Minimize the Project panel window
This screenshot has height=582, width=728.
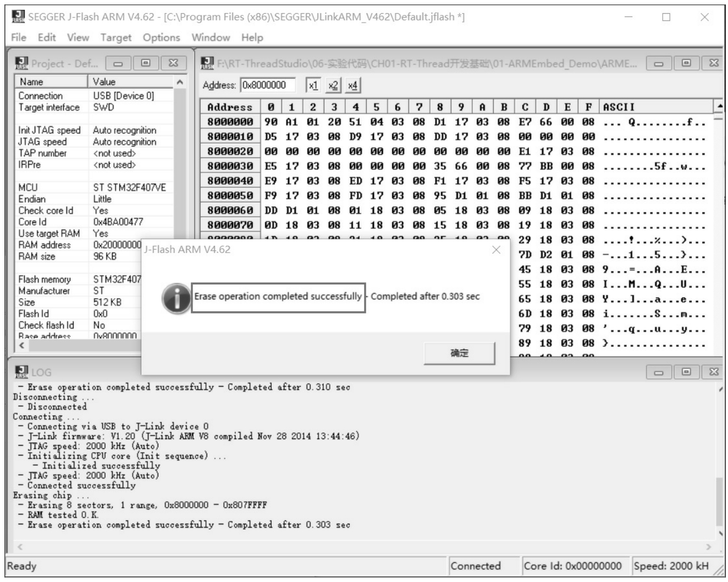point(118,63)
